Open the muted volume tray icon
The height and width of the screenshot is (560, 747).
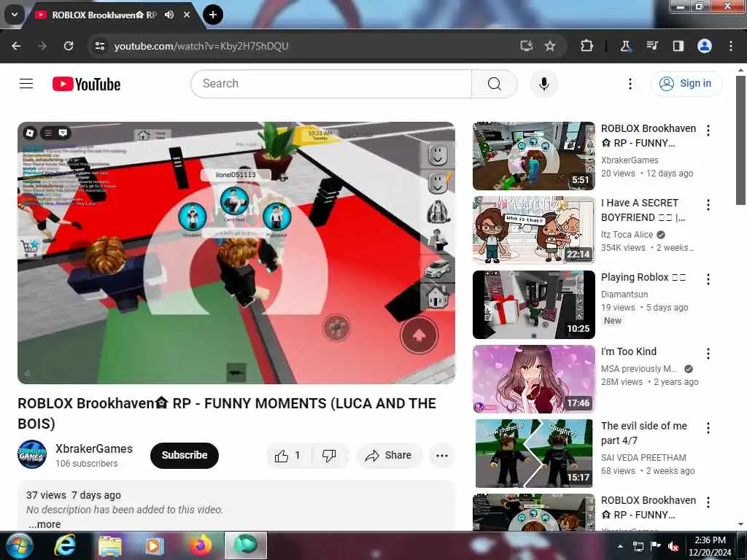point(673,546)
